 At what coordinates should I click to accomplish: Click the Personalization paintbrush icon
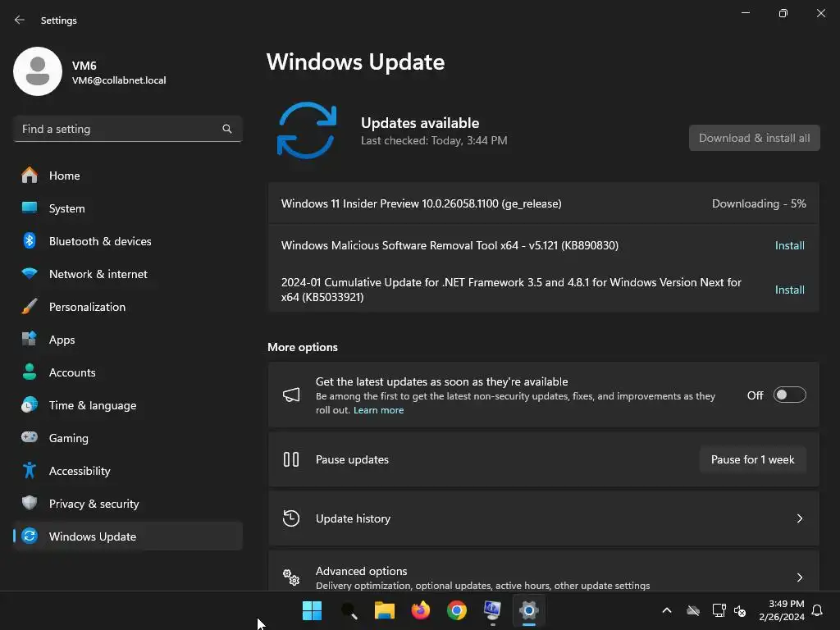30,307
